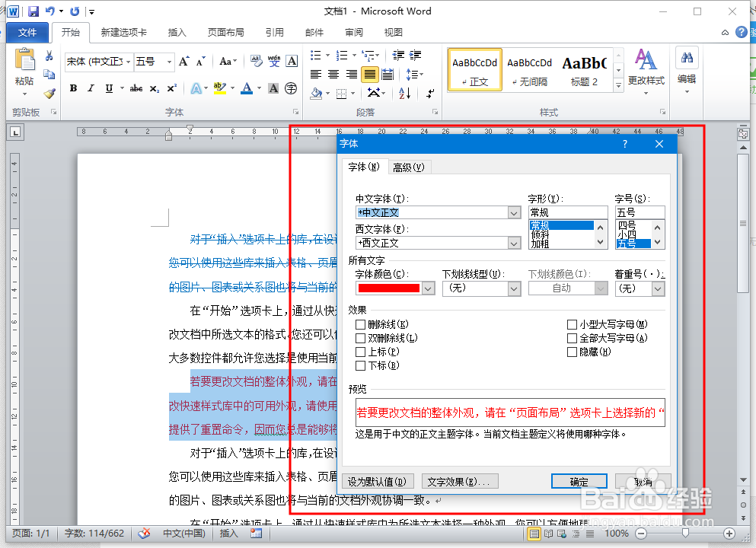Click the sort A-Z icon in Paragraph group
This screenshot has height=548, width=756.
[405, 92]
